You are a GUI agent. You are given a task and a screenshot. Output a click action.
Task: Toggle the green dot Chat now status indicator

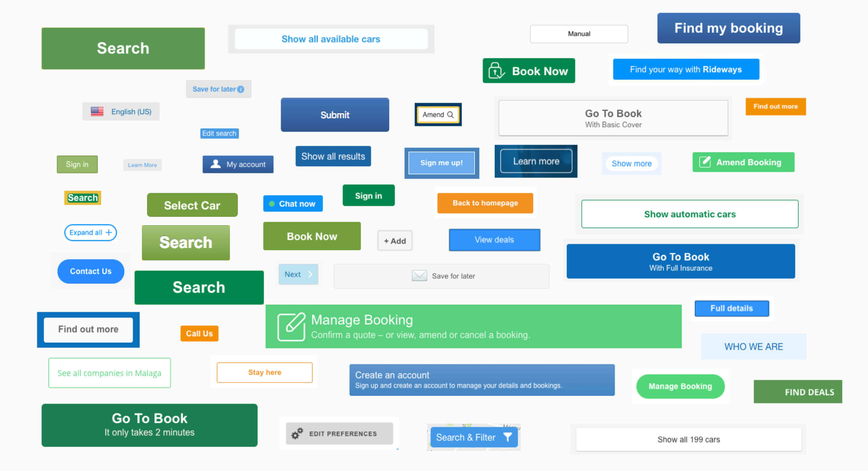(x=272, y=203)
